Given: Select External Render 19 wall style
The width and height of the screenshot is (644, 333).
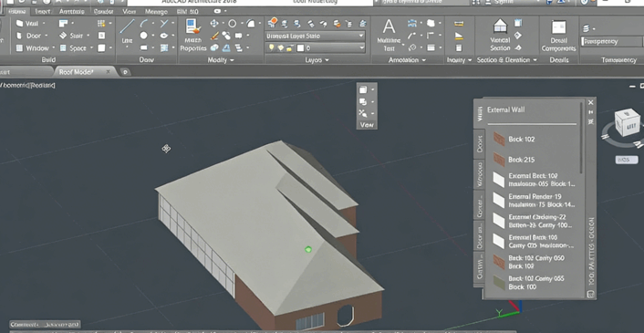Looking at the screenshot, I should click(535, 201).
